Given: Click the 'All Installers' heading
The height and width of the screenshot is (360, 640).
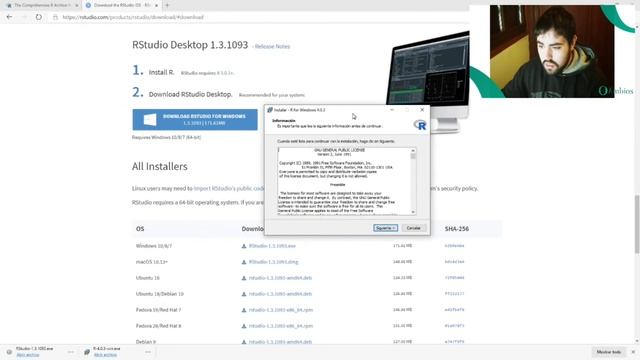Looking at the screenshot, I should pyautogui.click(x=160, y=167).
